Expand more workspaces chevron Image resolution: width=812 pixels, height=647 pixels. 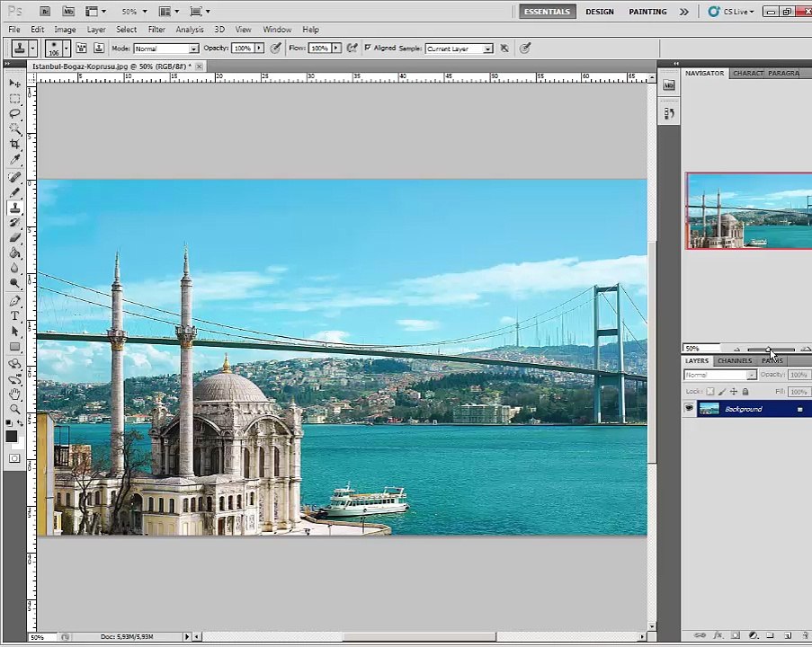[684, 12]
